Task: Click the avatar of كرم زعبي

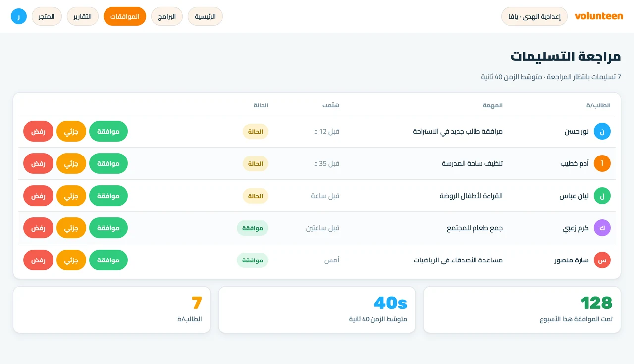Action: coord(602,228)
